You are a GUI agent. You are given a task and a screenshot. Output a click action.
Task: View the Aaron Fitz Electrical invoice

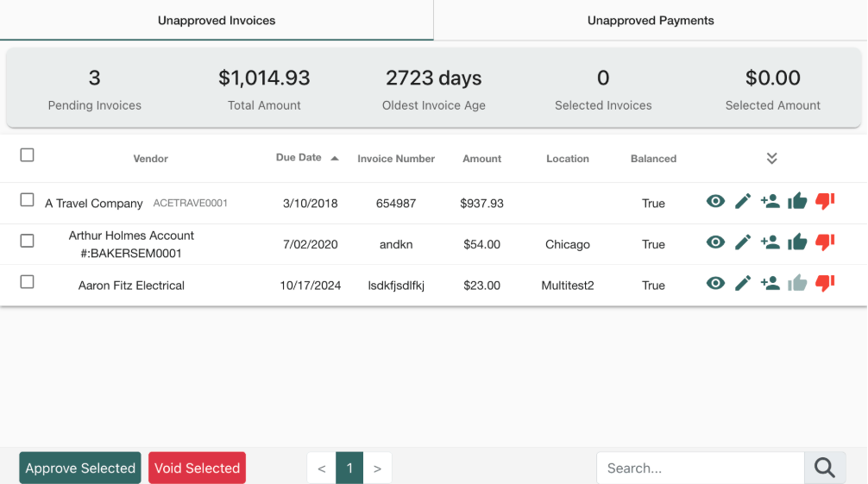tap(715, 283)
